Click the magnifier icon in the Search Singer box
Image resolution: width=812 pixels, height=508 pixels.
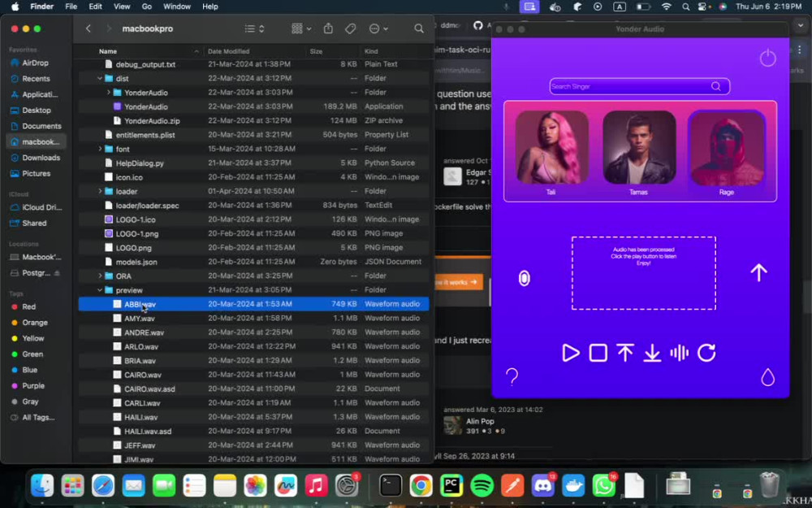click(715, 87)
